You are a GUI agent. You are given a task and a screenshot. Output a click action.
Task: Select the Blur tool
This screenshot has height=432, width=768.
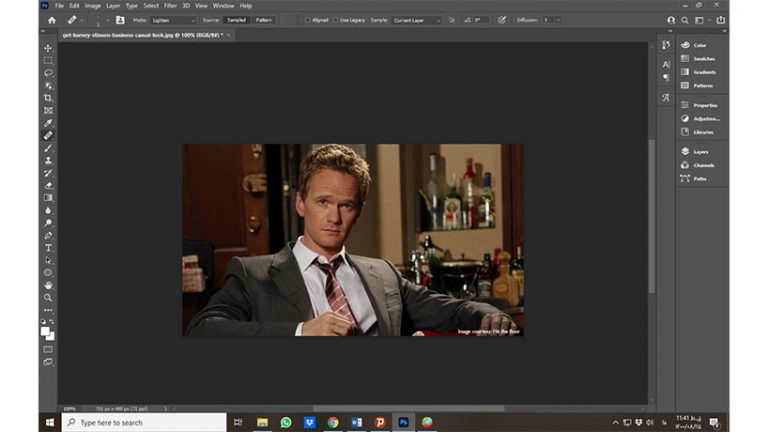click(48, 211)
